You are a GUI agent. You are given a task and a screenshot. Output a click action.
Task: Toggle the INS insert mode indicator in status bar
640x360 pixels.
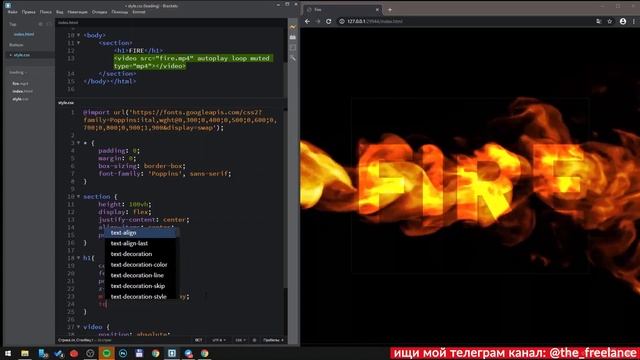coord(198,340)
